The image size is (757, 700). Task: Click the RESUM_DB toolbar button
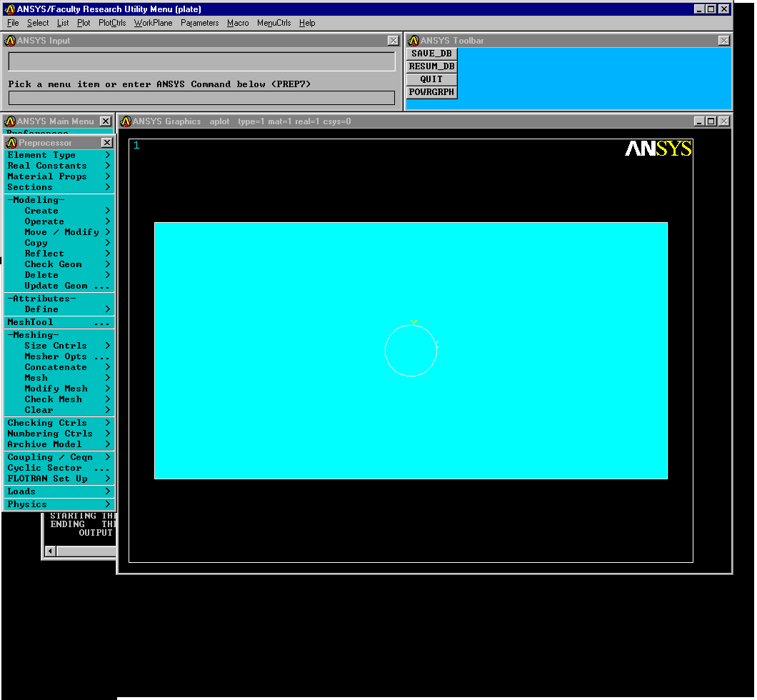(x=431, y=66)
